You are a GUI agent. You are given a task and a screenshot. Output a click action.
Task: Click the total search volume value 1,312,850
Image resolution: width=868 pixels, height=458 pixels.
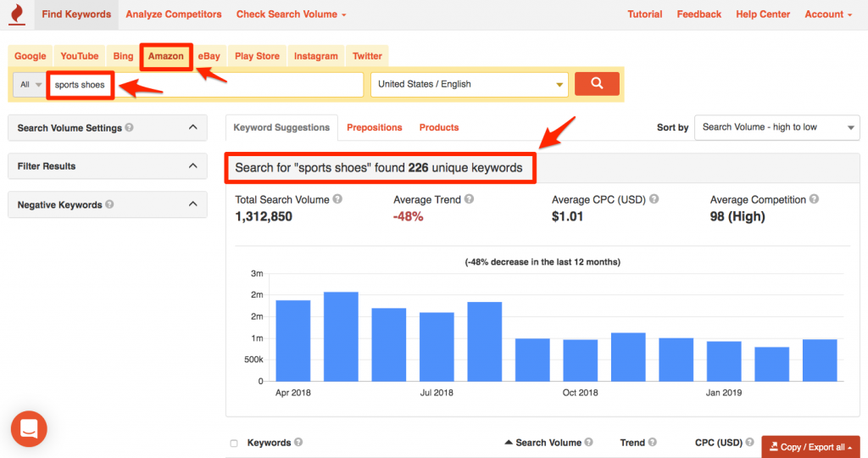264,216
